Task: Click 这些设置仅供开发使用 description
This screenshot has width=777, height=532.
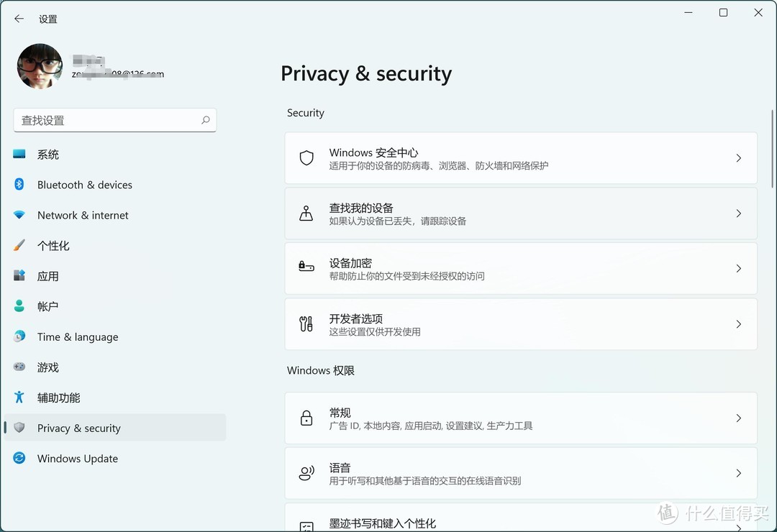Action: [x=375, y=331]
